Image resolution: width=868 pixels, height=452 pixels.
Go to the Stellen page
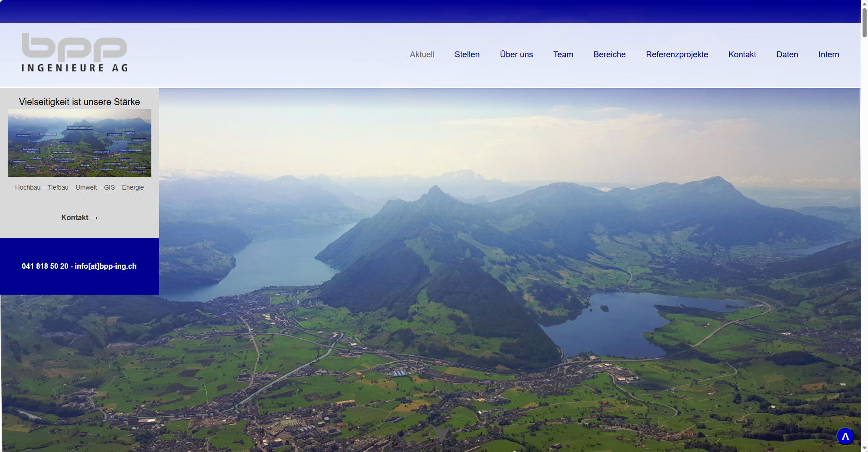(467, 55)
